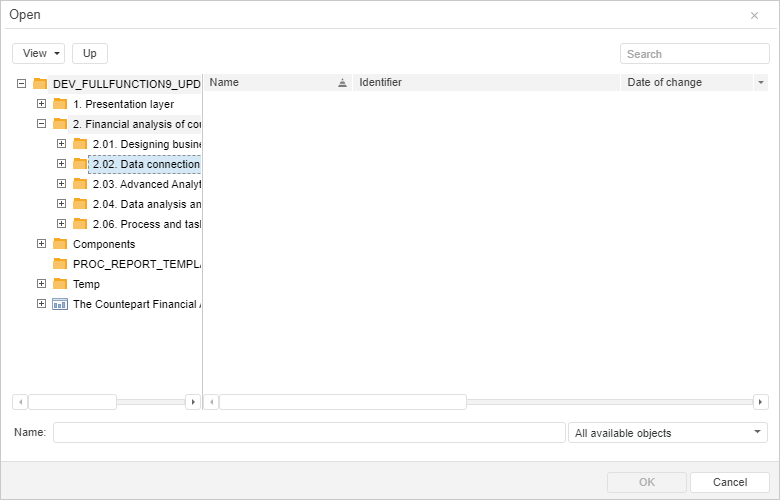Expand the 1. Presentation layer node
780x500 pixels.
41,104
